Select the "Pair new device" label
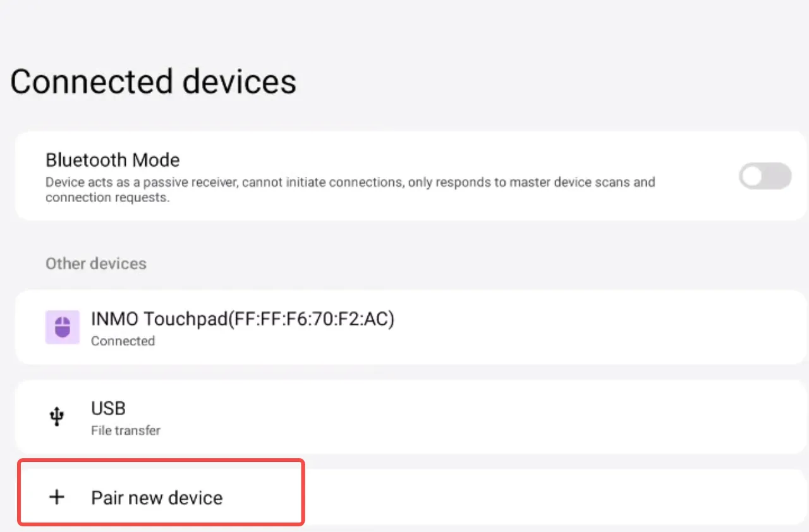The width and height of the screenshot is (809, 532). 157,498
